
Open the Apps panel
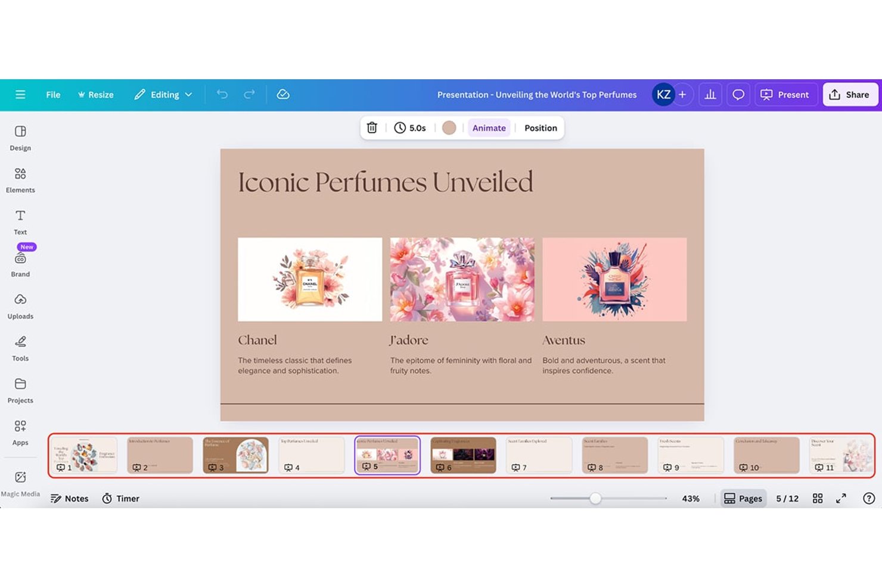pos(20,433)
